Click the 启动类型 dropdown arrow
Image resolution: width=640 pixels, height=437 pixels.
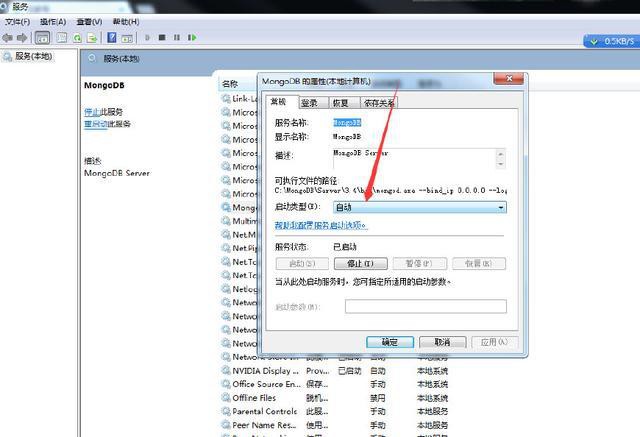[x=501, y=208]
